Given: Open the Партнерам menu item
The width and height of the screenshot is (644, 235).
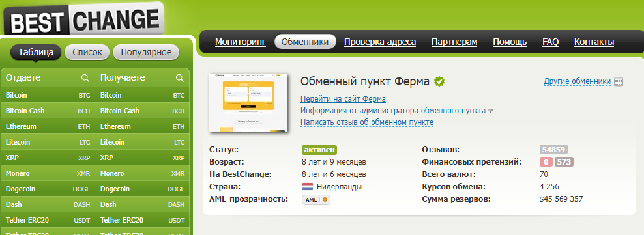Looking at the screenshot, I should pos(454,42).
